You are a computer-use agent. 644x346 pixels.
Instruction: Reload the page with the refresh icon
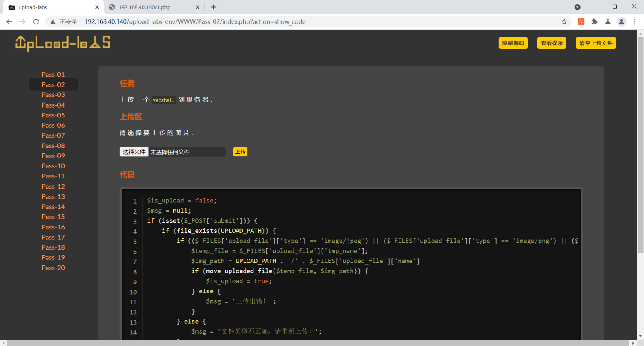[36, 21]
